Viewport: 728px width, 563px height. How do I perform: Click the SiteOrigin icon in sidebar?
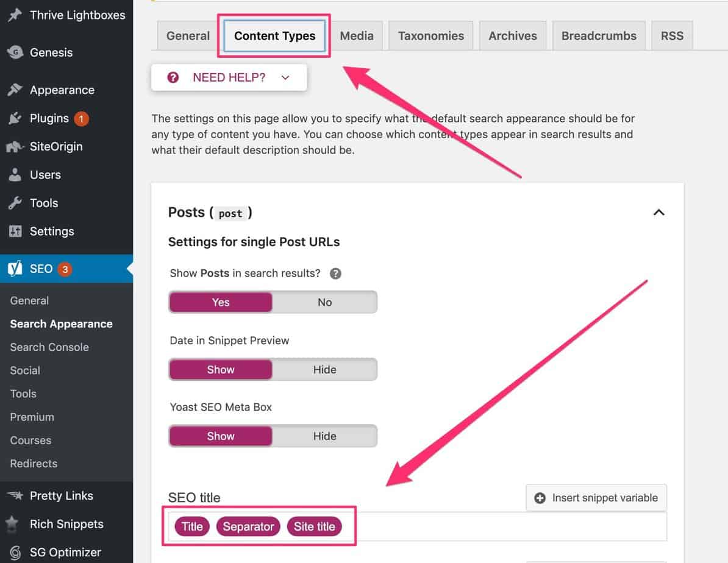(15, 147)
